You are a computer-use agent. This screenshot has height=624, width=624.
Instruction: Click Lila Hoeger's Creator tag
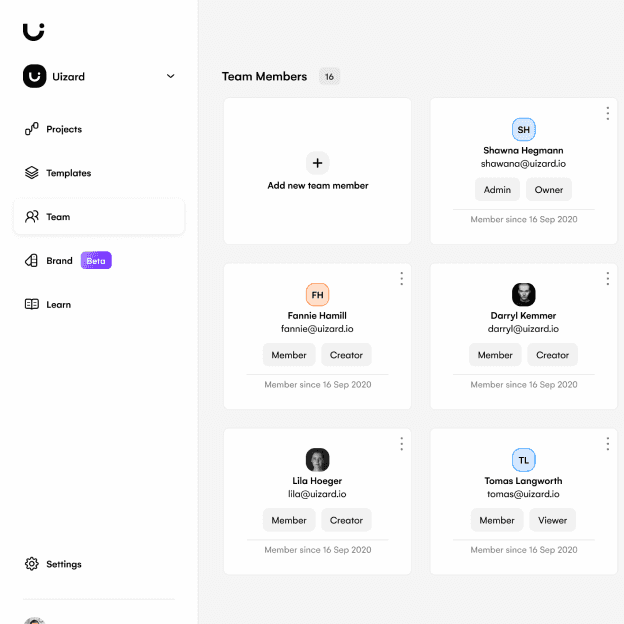[x=346, y=520]
